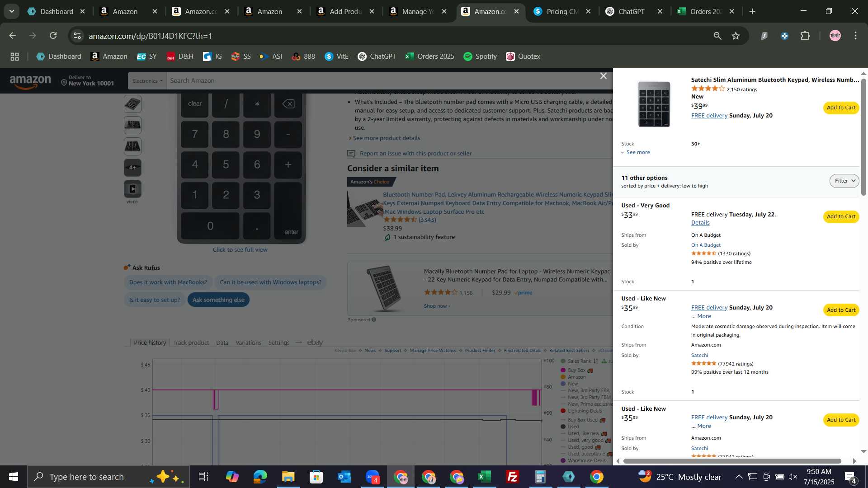Open Details link under Tuesday delivery

click(700, 223)
